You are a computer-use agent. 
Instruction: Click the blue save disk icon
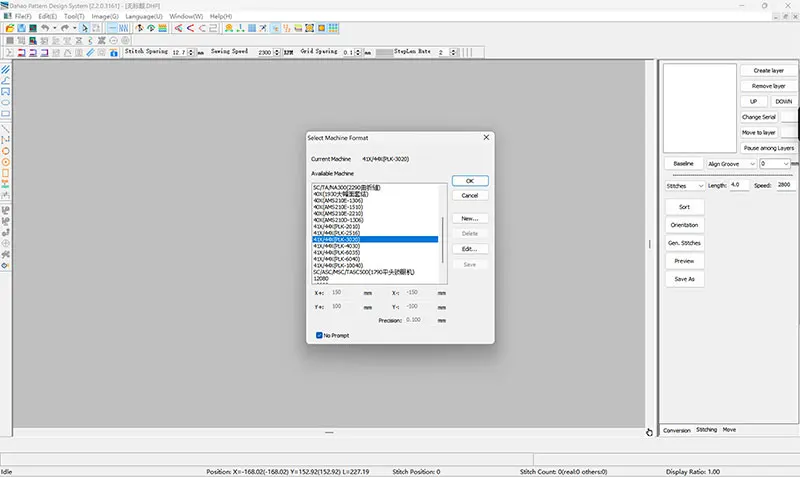(21, 28)
